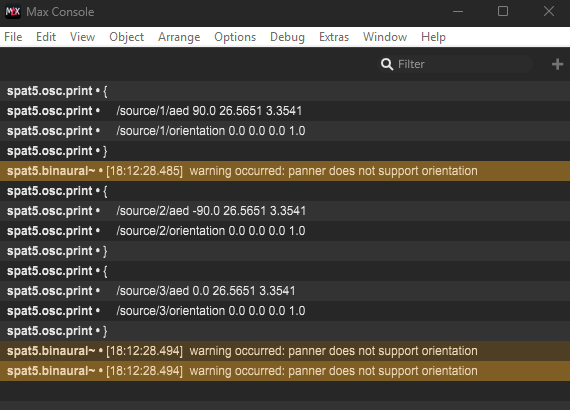Screen dimensions: 570x410
Task: Open the Extras menu
Action: (x=334, y=37)
